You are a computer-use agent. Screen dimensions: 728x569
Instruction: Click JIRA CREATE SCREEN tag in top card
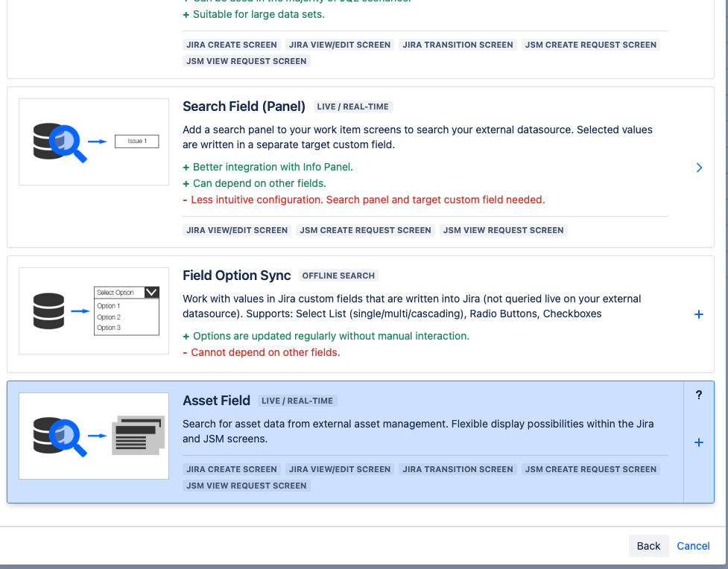point(232,45)
